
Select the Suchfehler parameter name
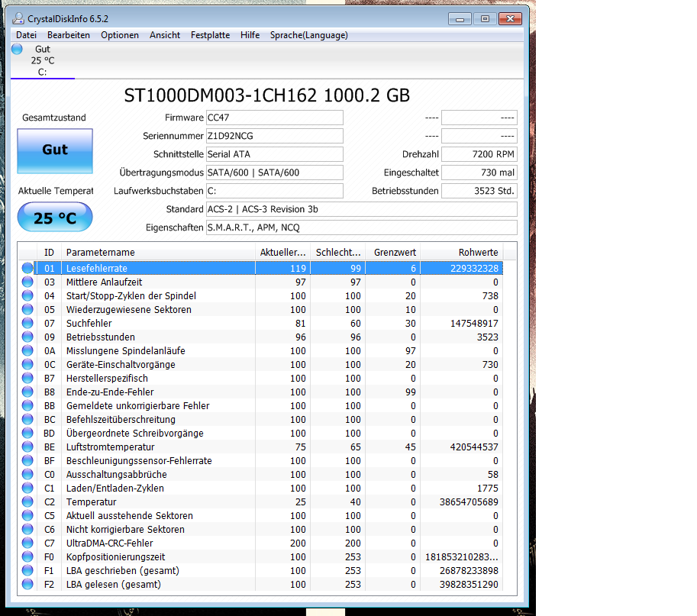tap(89, 323)
